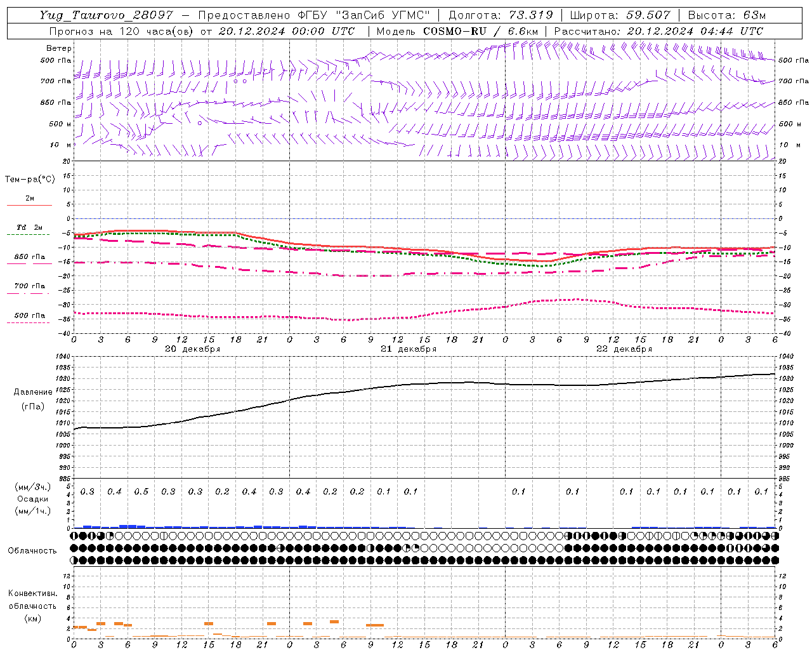The height and width of the screenshot is (650, 812).
Task: Click the station name Yug_Taurovo_28097
Action: pyautogui.click(x=106, y=15)
